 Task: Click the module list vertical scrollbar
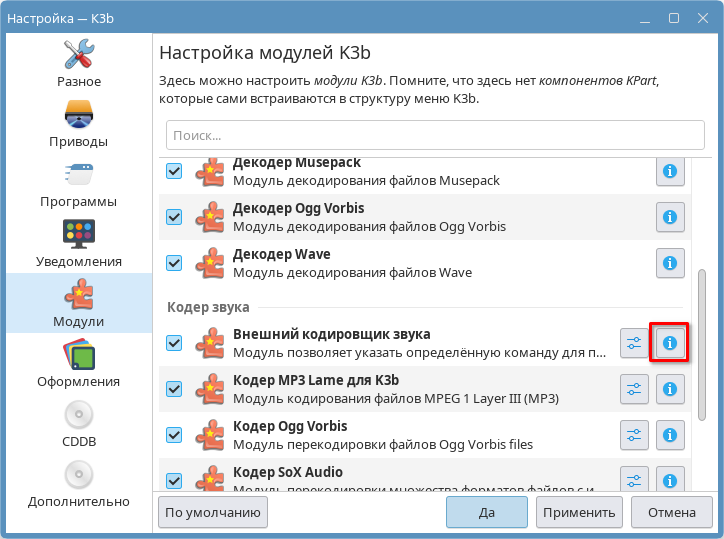(700, 340)
